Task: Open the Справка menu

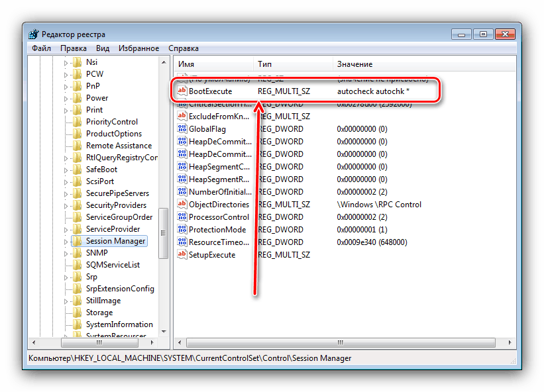Action: [184, 48]
